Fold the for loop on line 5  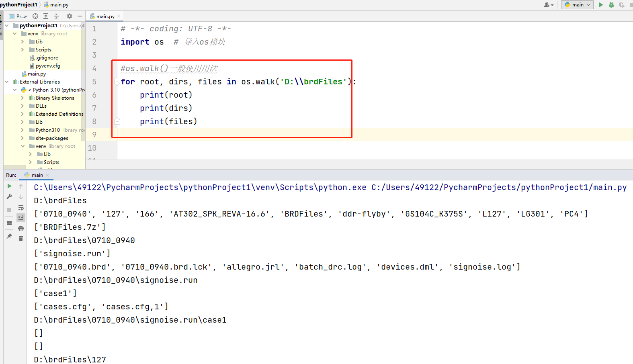[117, 82]
